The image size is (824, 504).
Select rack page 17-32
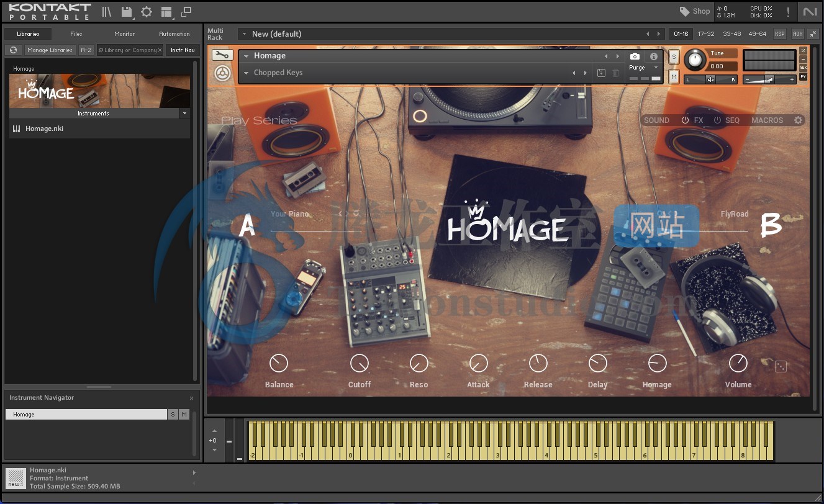[x=706, y=34]
